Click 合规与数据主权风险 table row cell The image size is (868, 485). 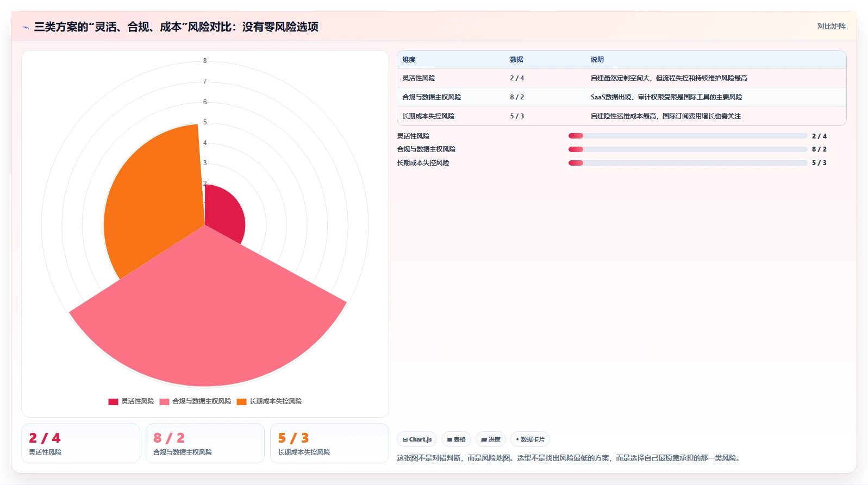[x=432, y=97]
